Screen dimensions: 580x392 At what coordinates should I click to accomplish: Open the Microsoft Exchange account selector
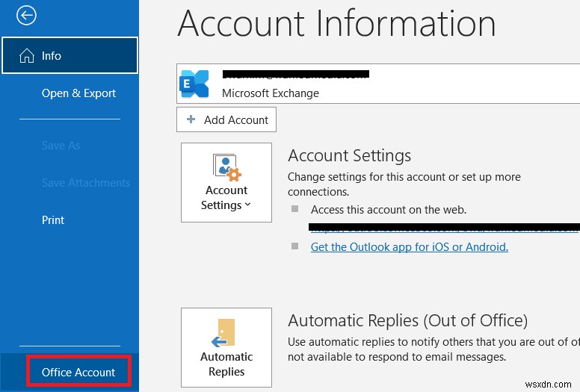pos(378,84)
